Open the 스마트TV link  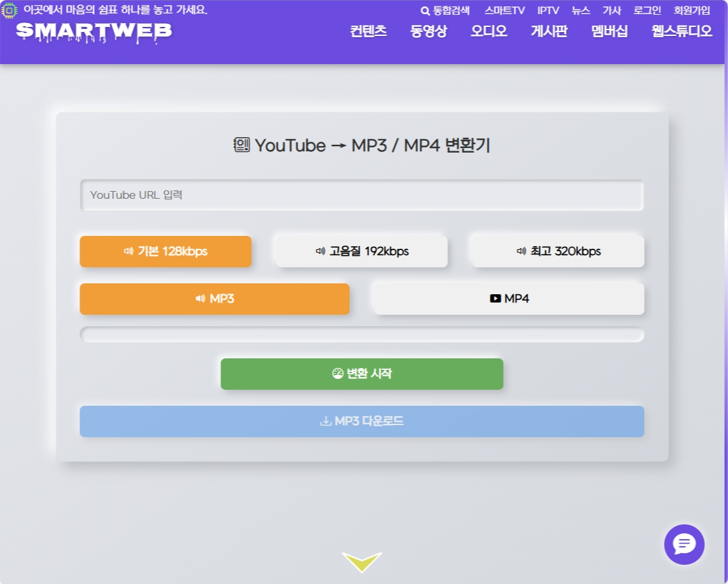click(504, 10)
